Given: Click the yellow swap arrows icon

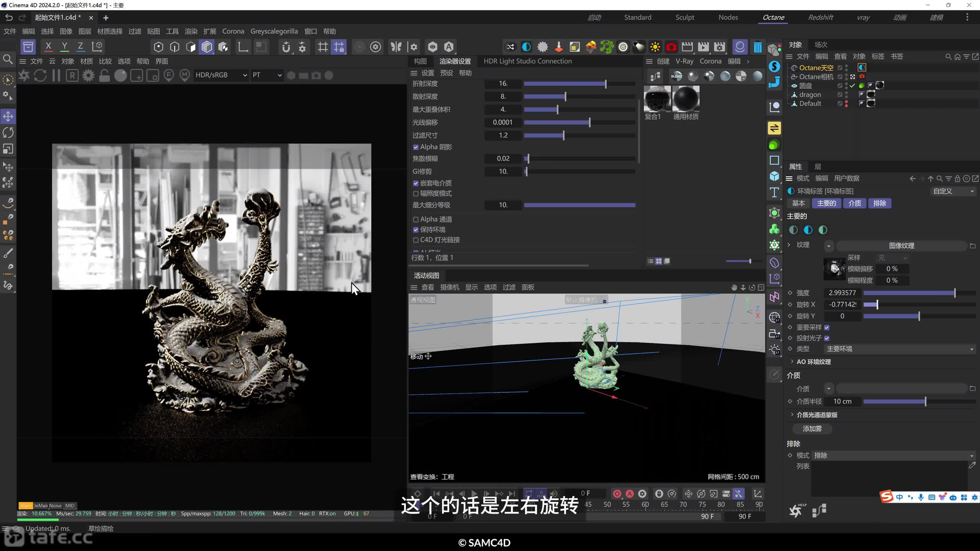Looking at the screenshot, I should click(774, 128).
